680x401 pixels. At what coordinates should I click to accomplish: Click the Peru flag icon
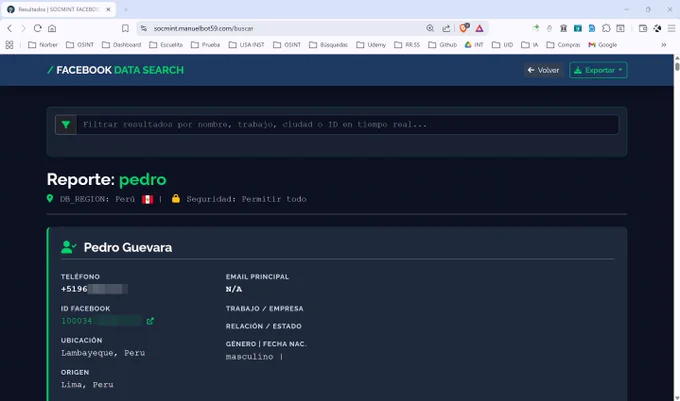[147, 199]
